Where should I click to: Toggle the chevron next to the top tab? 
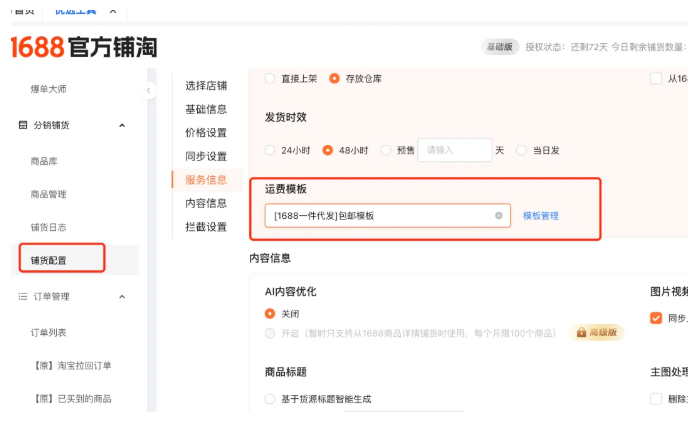113,11
